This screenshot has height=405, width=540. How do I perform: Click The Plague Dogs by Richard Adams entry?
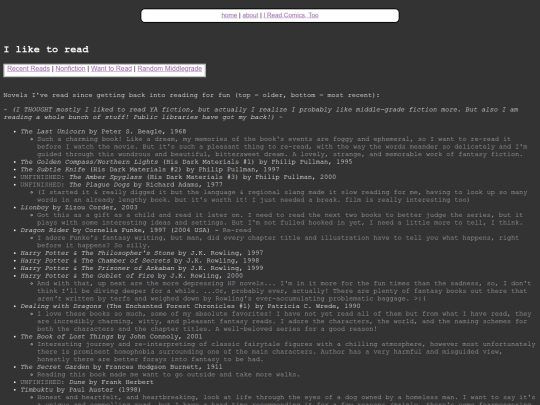pyautogui.click(x=121, y=185)
